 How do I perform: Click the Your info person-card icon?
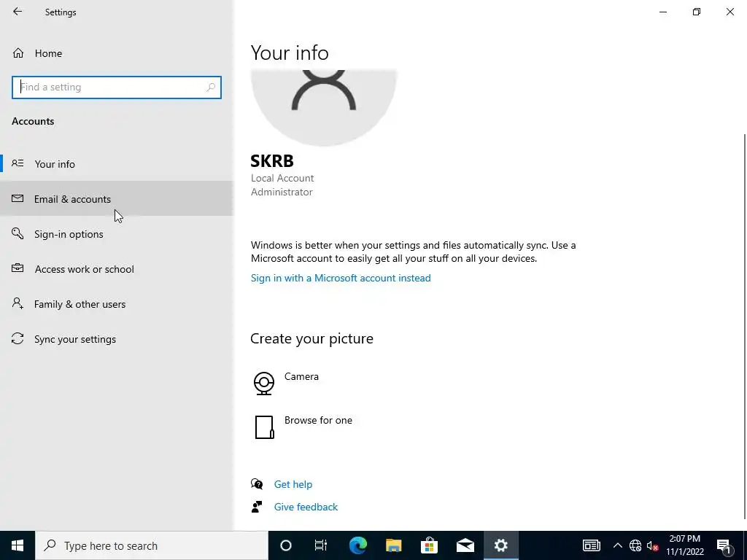coord(18,163)
